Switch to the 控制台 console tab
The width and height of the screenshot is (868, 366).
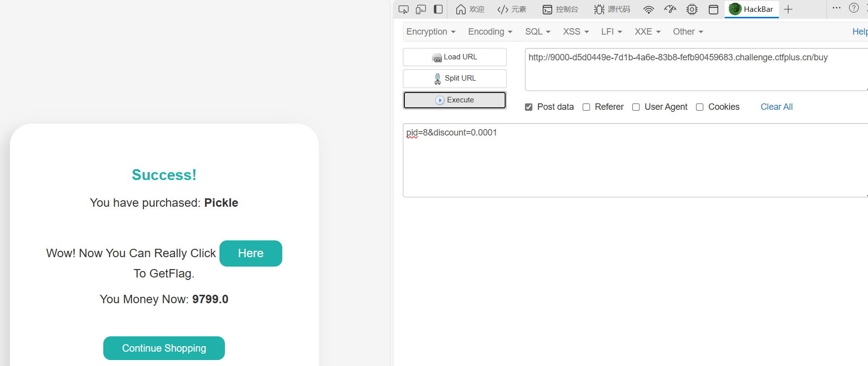tap(561, 9)
